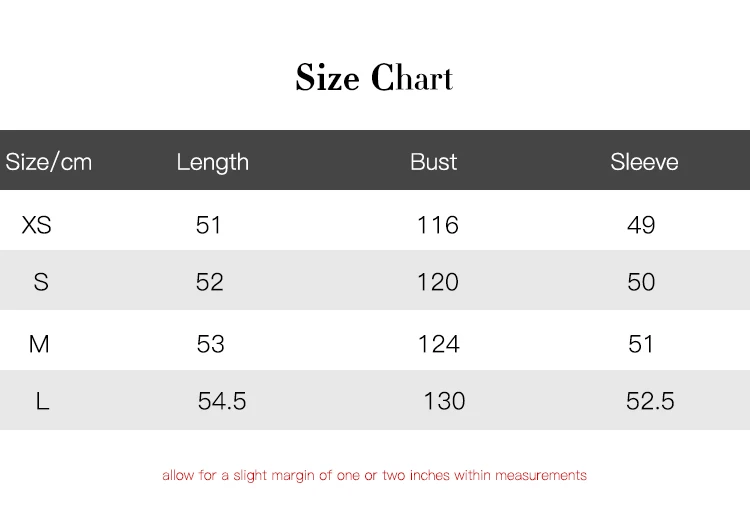Image resolution: width=750 pixels, height=517 pixels.
Task: Click the Size/cm column header
Action: [49, 162]
